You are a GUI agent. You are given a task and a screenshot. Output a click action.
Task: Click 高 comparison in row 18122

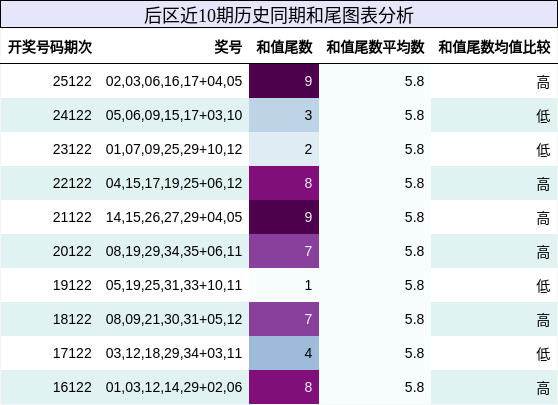(x=543, y=320)
